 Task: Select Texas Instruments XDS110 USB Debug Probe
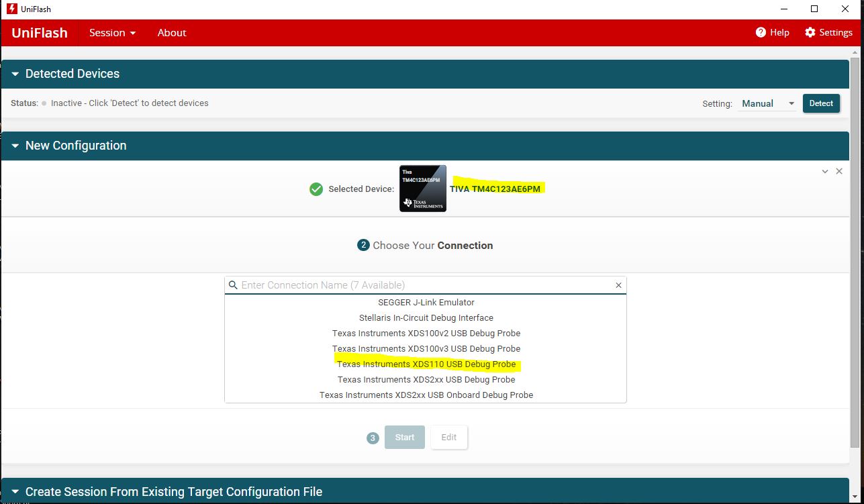point(426,364)
